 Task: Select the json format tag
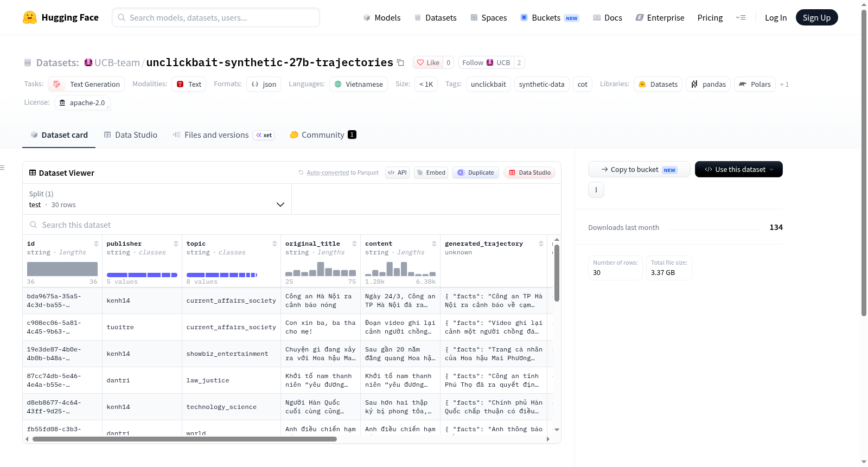264,84
